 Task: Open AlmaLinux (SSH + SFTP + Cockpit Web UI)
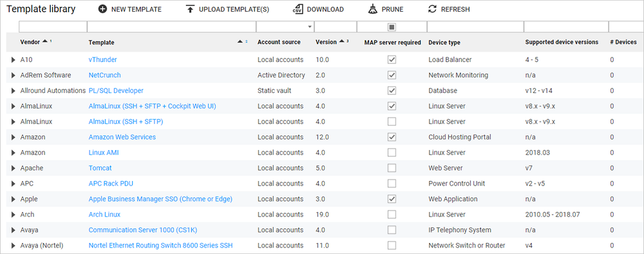click(x=153, y=106)
